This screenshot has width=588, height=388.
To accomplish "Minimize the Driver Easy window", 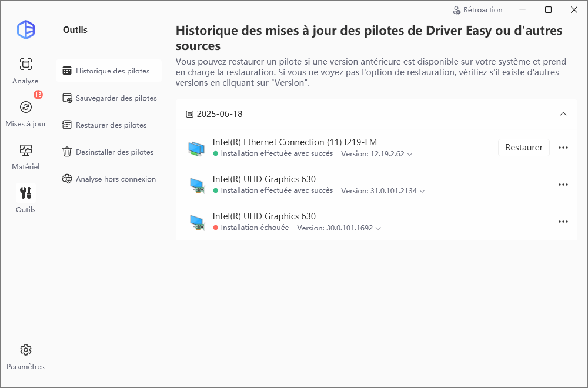I will click(x=522, y=10).
